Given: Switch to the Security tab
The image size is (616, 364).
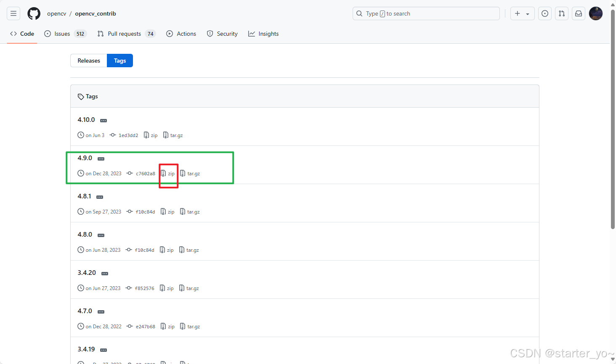Looking at the screenshot, I should [222, 34].
